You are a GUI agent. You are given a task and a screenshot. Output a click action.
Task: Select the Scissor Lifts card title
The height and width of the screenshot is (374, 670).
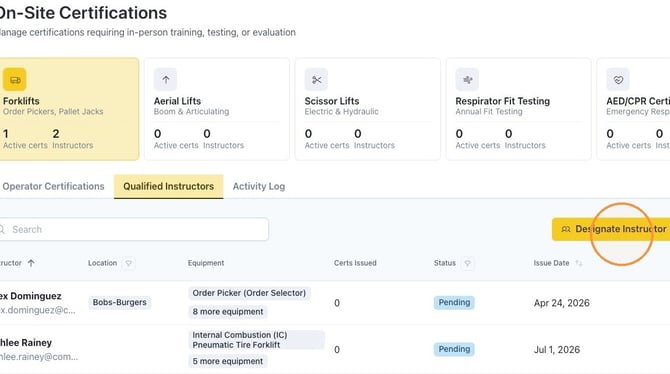pyautogui.click(x=332, y=101)
